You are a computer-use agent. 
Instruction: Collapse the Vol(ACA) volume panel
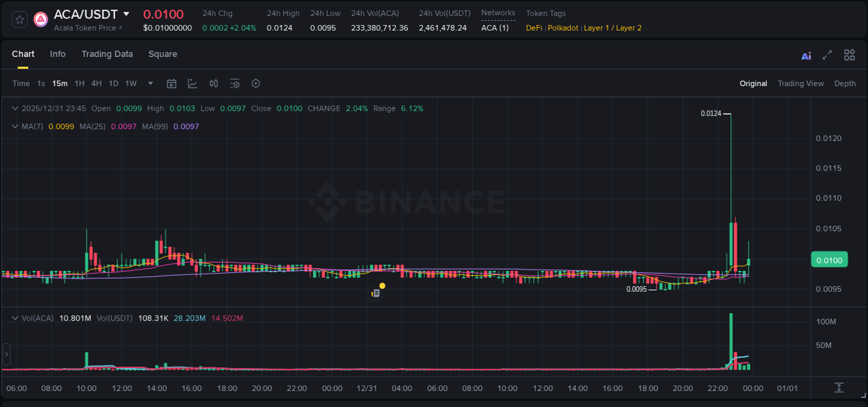click(x=15, y=317)
